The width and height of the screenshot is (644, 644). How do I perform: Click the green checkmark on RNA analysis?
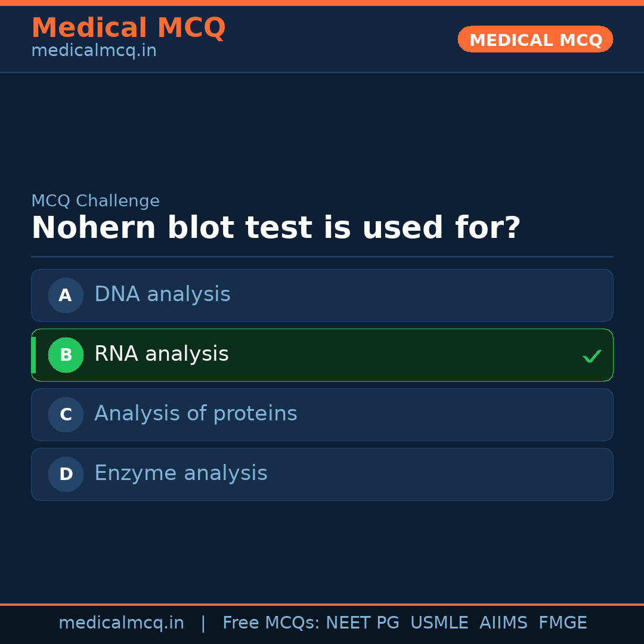click(x=592, y=357)
